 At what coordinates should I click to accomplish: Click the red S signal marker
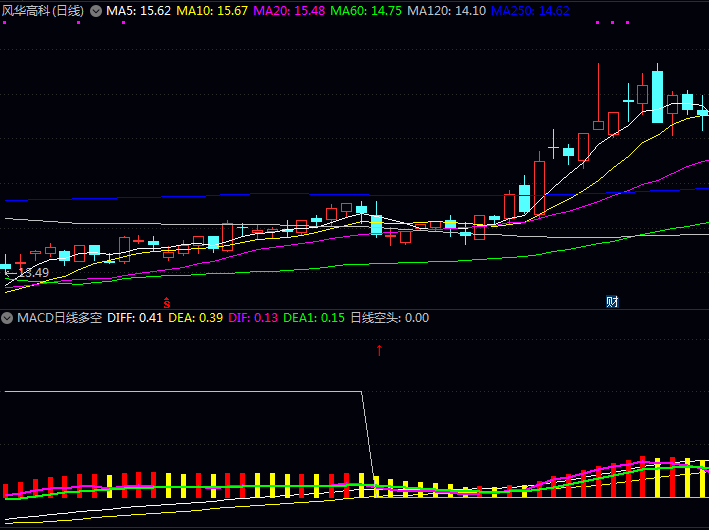point(167,301)
